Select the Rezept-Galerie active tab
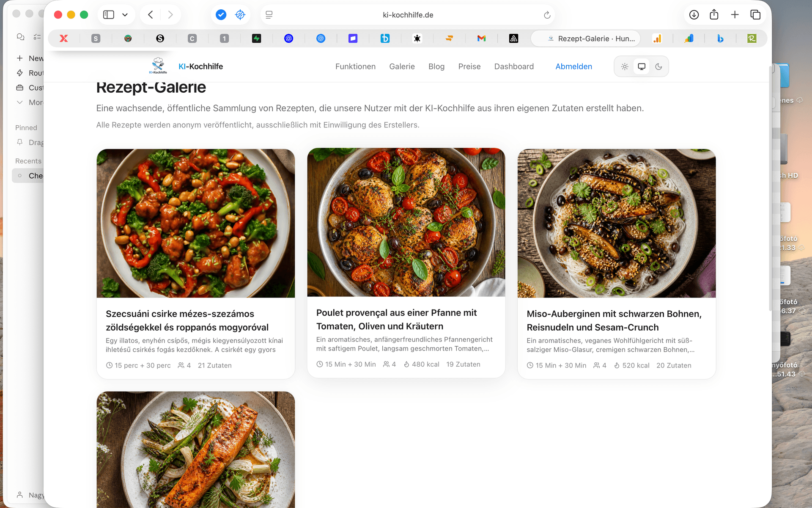The width and height of the screenshot is (812, 508). click(x=586, y=39)
